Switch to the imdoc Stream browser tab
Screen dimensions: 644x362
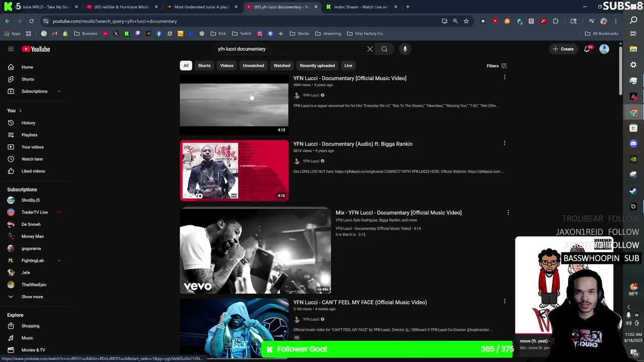point(361,7)
